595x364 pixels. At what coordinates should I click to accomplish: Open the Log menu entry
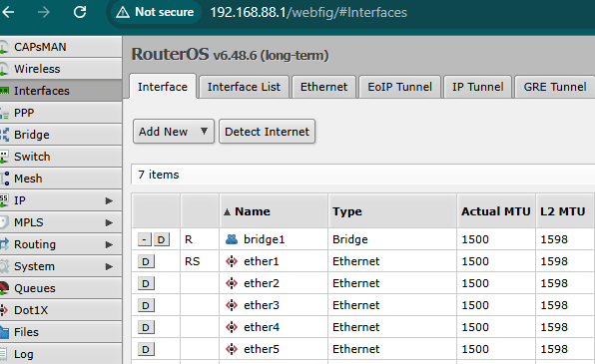tap(61, 354)
